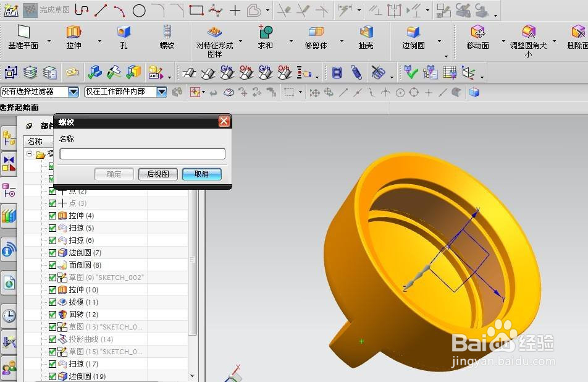The height and width of the screenshot is (382, 588).
Task: Uncheck the 拔模 (11) feature checkbox
Action: [x=52, y=302]
